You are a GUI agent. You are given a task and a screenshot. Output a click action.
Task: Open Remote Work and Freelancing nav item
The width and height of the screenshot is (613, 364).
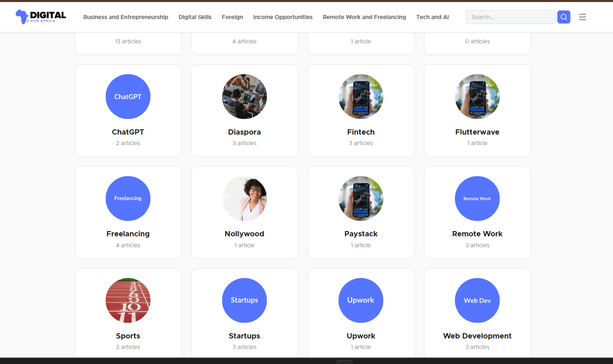tap(364, 17)
